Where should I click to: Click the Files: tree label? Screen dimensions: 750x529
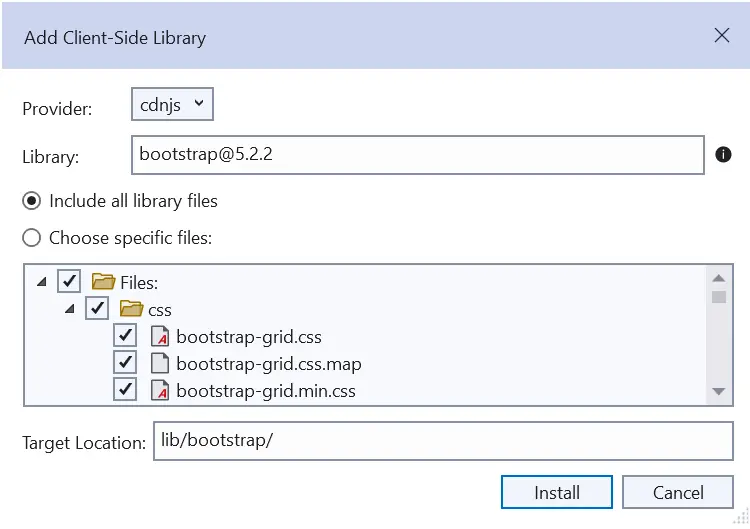[x=139, y=283]
